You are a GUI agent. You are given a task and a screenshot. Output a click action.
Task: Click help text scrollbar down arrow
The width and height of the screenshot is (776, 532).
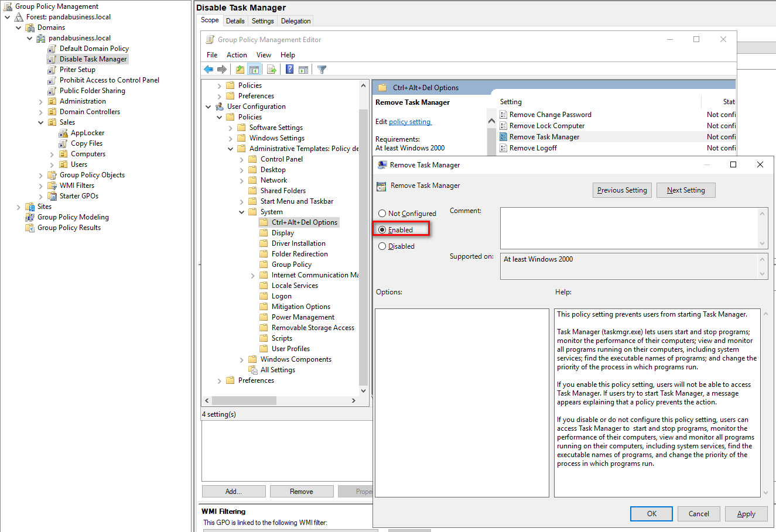coord(765,492)
